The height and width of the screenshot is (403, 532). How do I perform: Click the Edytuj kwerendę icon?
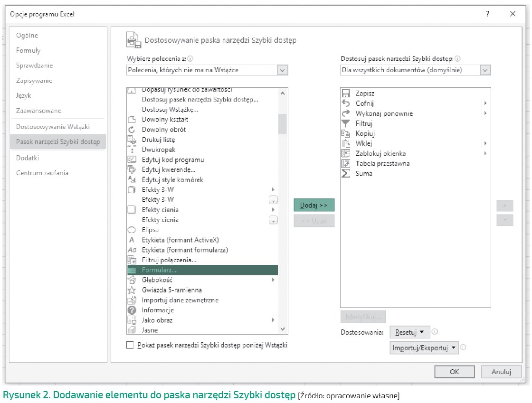132,169
